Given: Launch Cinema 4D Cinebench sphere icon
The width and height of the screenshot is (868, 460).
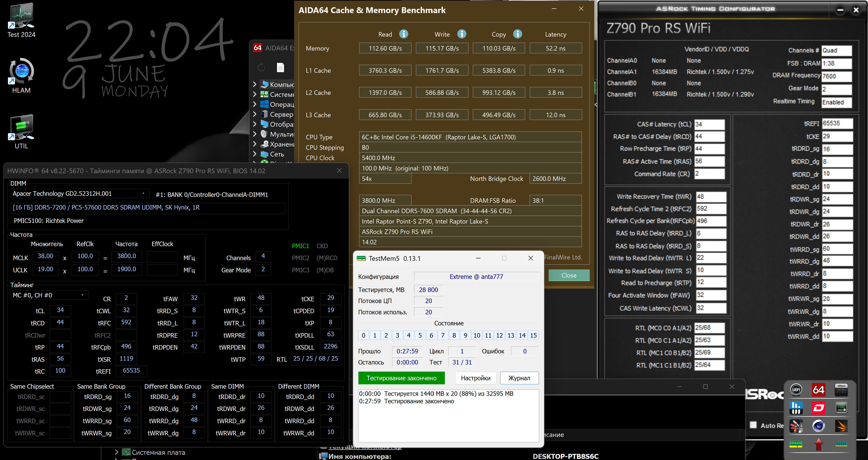Looking at the screenshot, I should tap(818, 426).
